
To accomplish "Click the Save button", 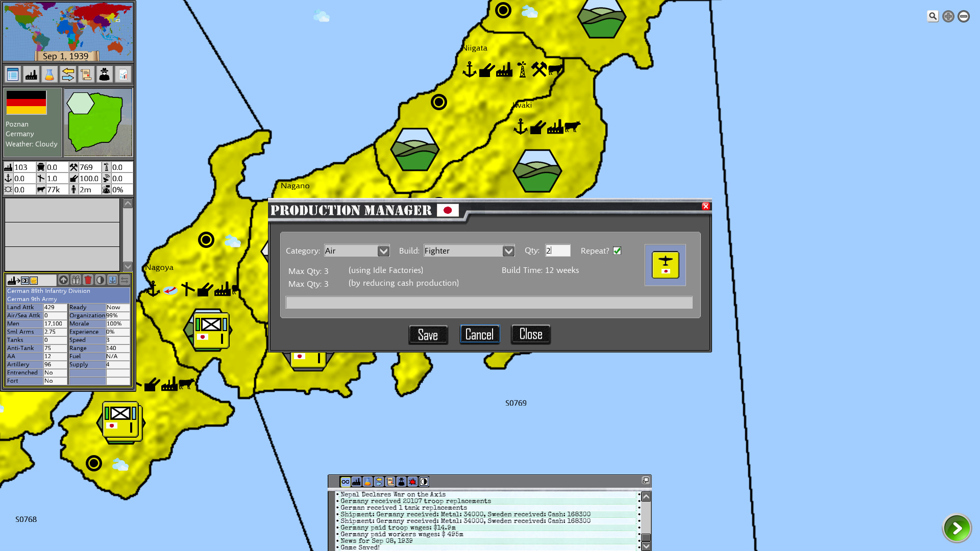I will click(428, 335).
